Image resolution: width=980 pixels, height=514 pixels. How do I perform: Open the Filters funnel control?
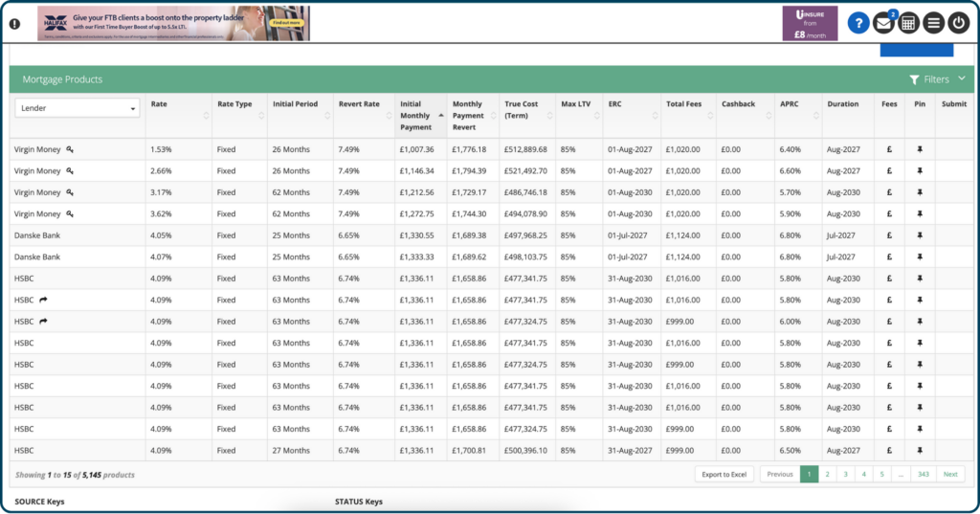pyautogui.click(x=929, y=79)
